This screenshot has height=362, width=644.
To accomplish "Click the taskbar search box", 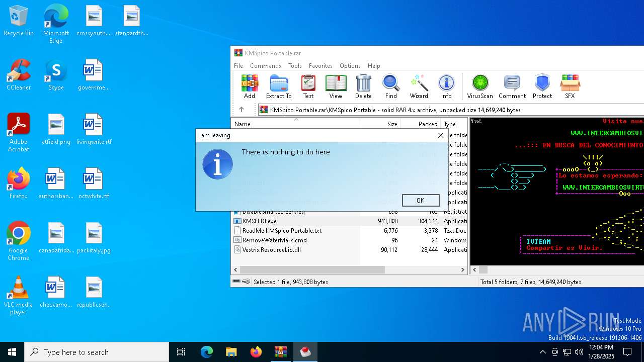I will 97,352.
